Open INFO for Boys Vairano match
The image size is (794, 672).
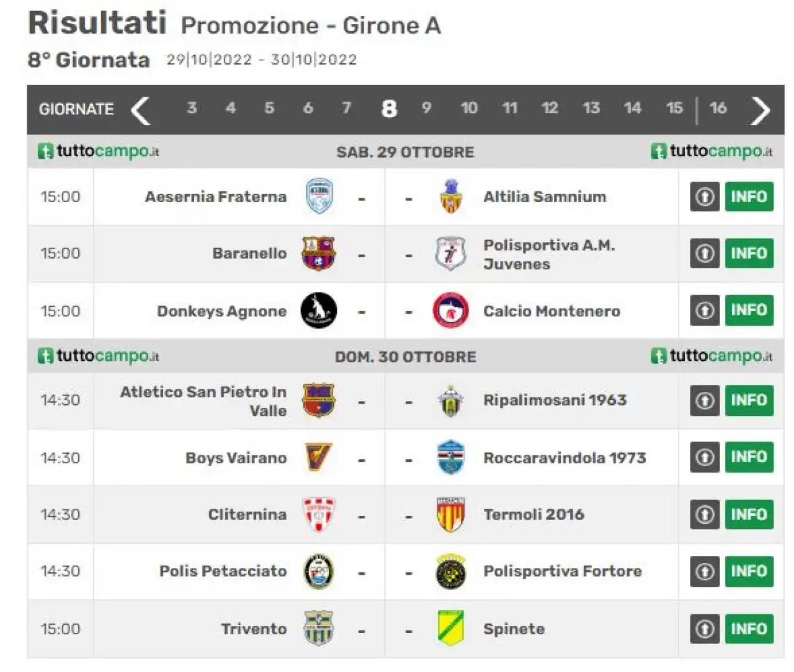pyautogui.click(x=749, y=457)
